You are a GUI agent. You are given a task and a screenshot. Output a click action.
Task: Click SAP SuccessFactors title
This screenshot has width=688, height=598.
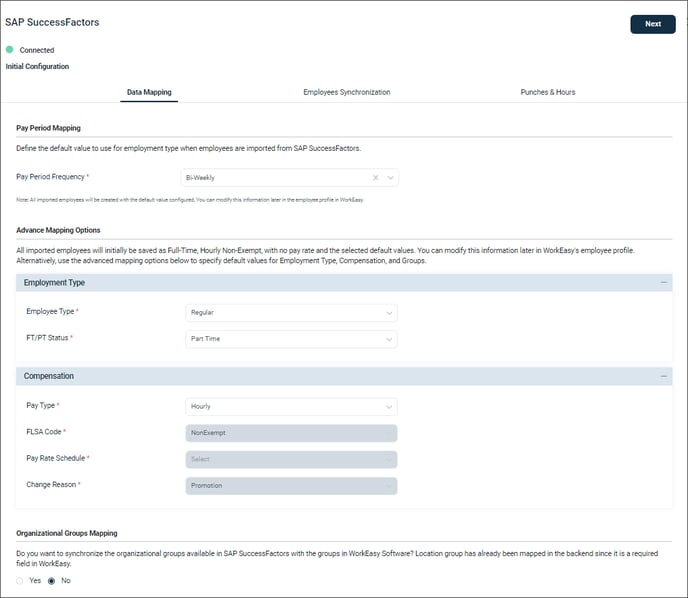click(x=52, y=22)
